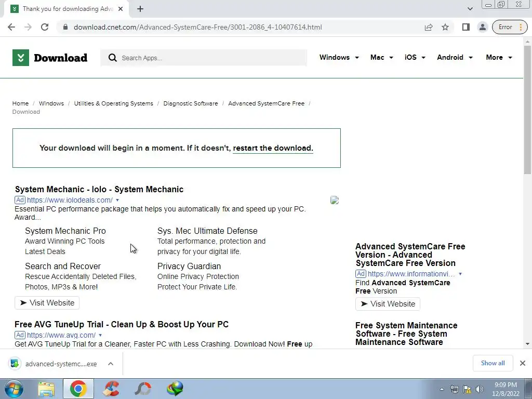Open System Mechanic - iolo ad title
532x399 pixels.
tap(99, 189)
